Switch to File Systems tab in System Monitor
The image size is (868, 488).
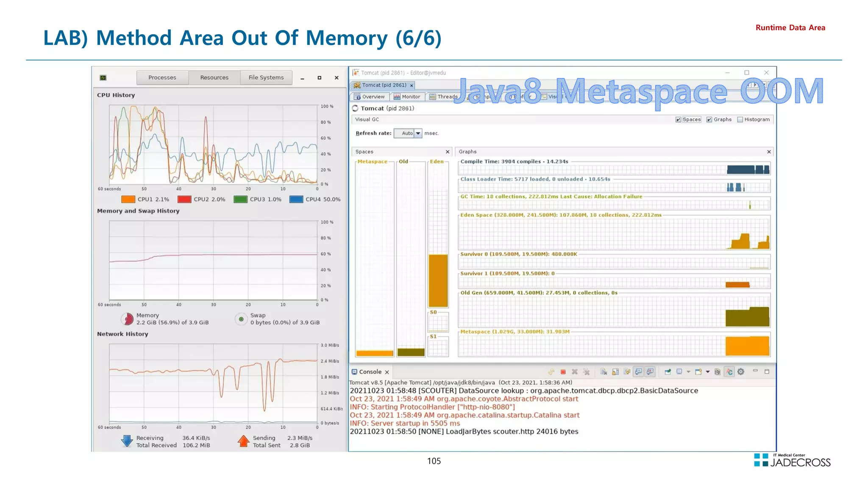tap(266, 78)
